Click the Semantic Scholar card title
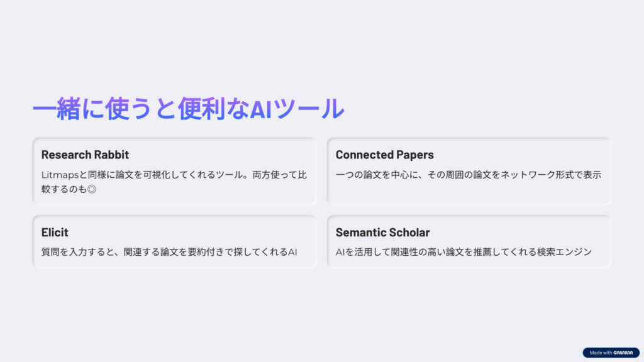644x362 pixels. point(382,233)
